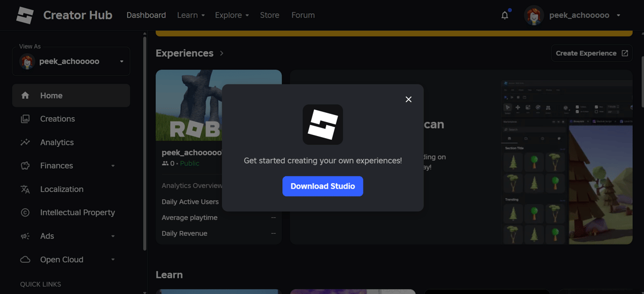Click the Home house icon in sidebar

coord(25,96)
